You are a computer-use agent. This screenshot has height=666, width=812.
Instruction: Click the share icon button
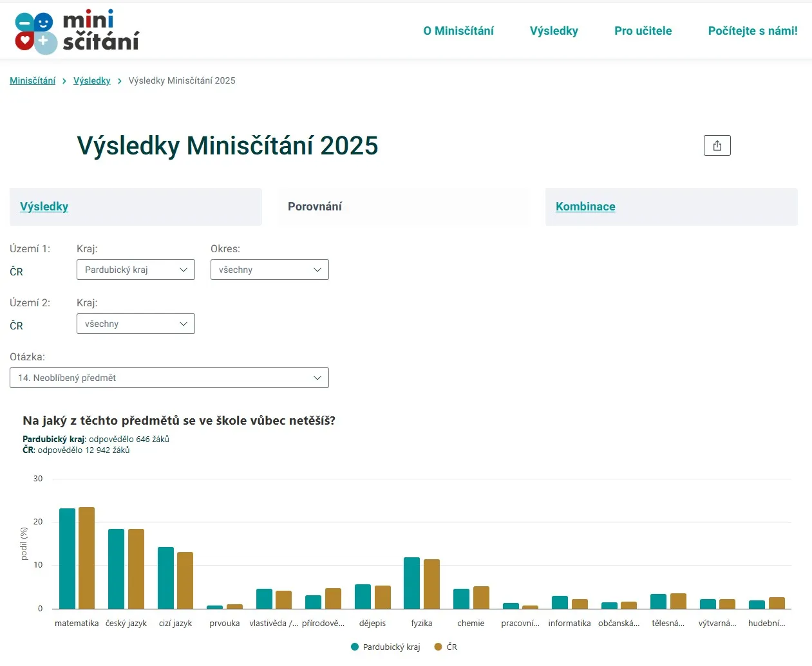click(717, 145)
